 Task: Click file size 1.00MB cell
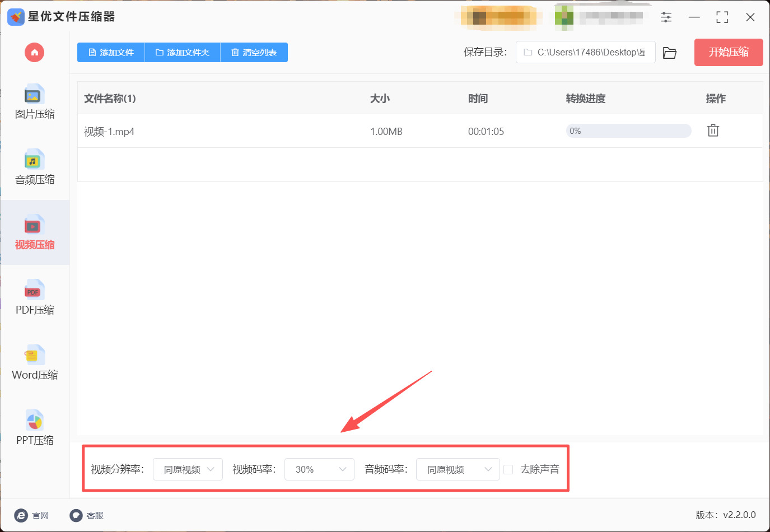click(386, 132)
